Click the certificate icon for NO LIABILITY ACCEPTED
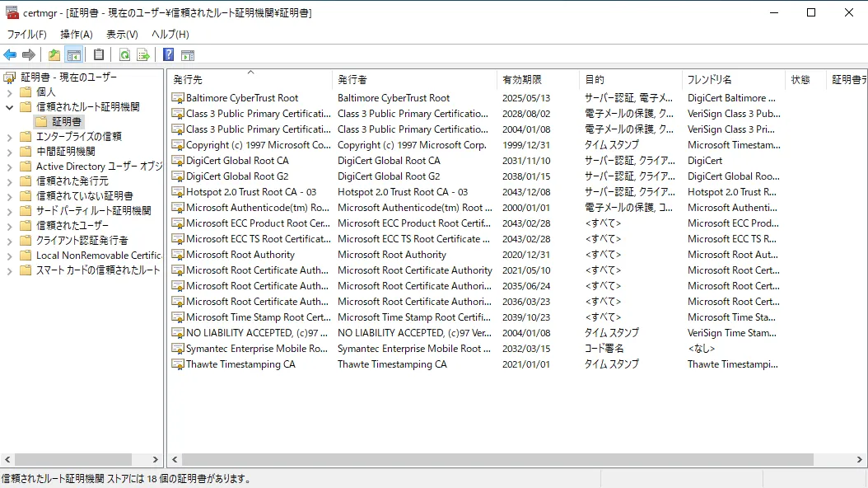 point(178,333)
